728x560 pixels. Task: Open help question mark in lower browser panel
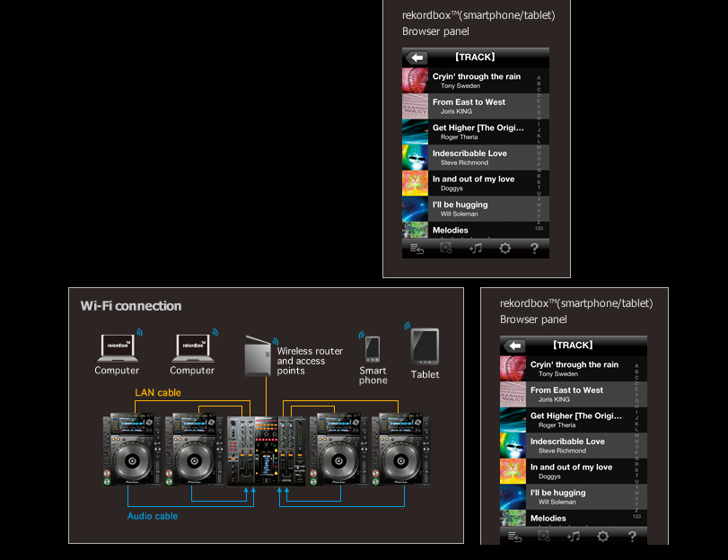click(632, 537)
